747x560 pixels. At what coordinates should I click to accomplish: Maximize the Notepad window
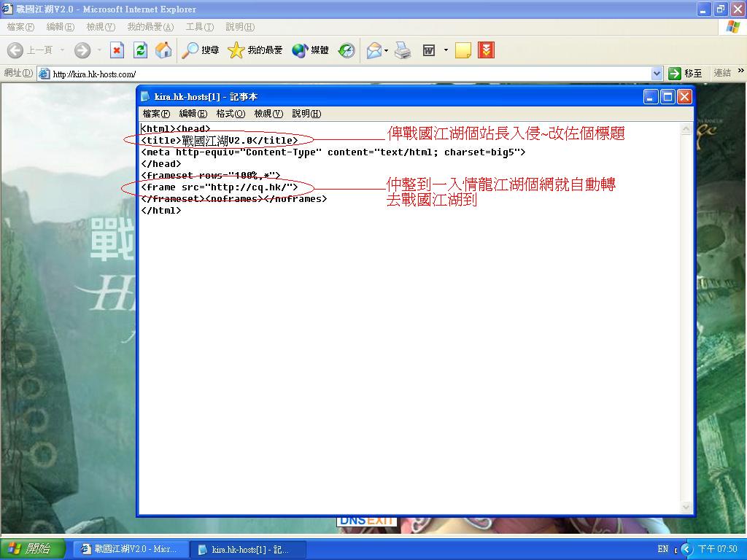668,97
